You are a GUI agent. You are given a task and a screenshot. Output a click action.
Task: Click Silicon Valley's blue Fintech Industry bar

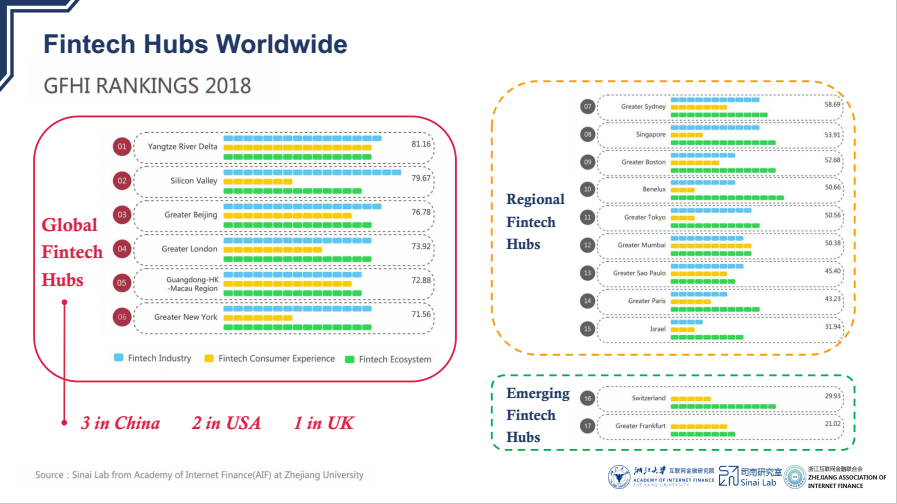click(x=312, y=172)
